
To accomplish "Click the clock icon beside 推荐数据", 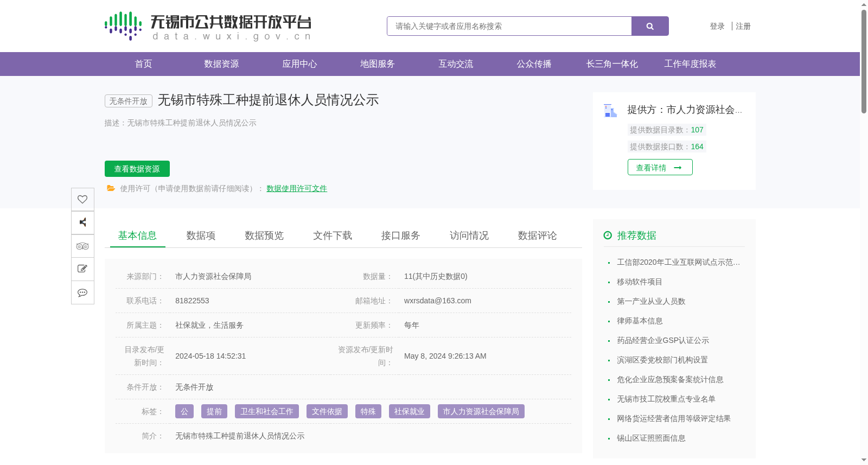I will [608, 235].
